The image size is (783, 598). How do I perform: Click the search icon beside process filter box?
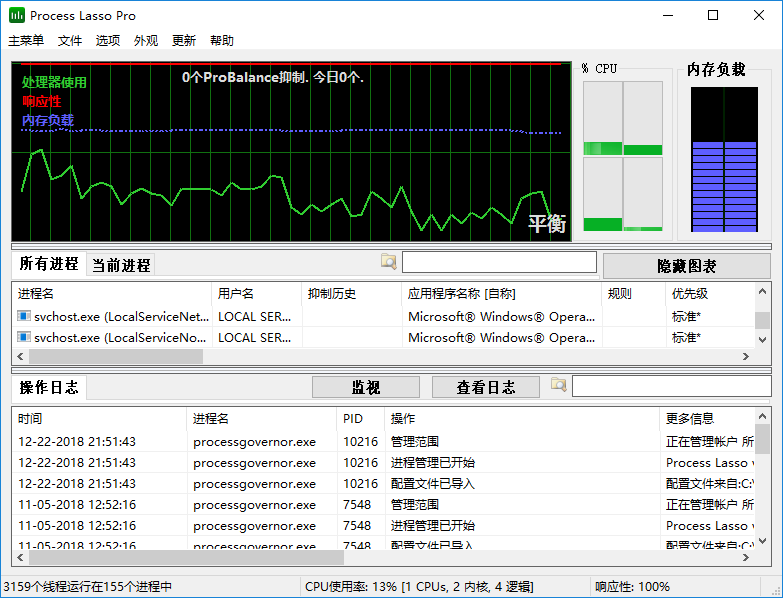click(x=389, y=262)
